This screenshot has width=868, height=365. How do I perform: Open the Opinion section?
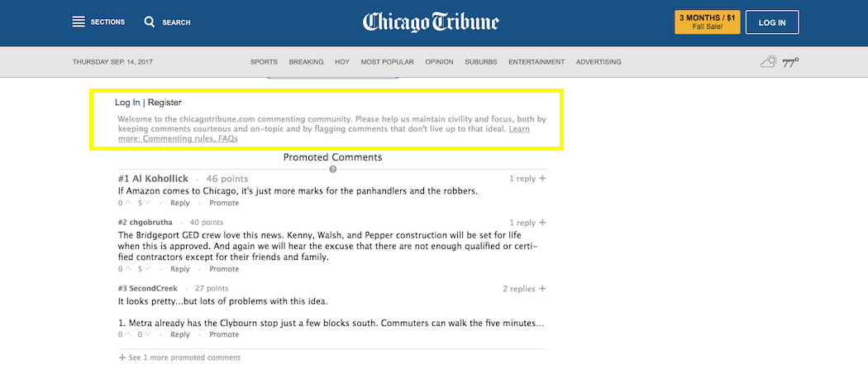pyautogui.click(x=439, y=62)
